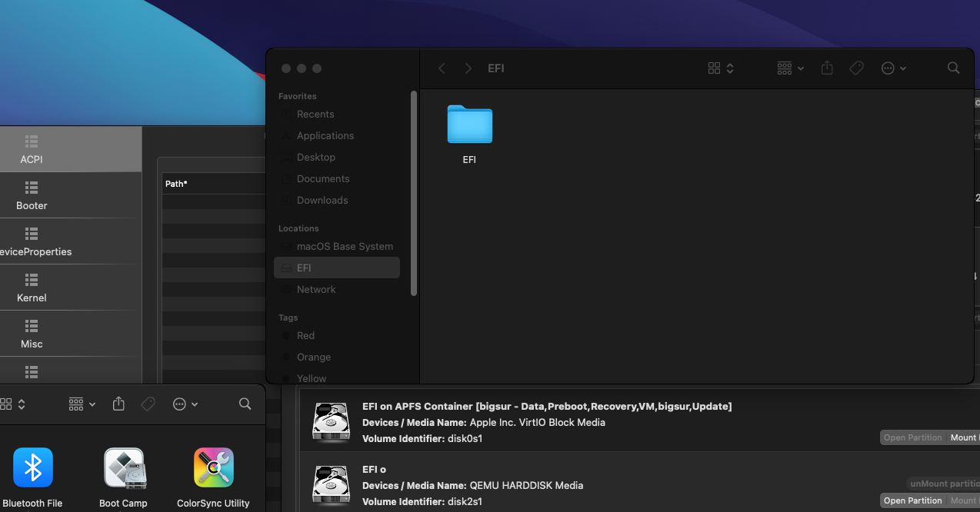Click unMount partition for disk2s1

pyautogui.click(x=943, y=484)
